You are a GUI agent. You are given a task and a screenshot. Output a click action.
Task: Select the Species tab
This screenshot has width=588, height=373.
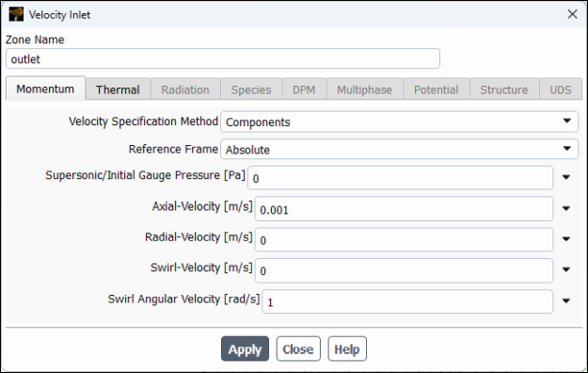(x=251, y=89)
